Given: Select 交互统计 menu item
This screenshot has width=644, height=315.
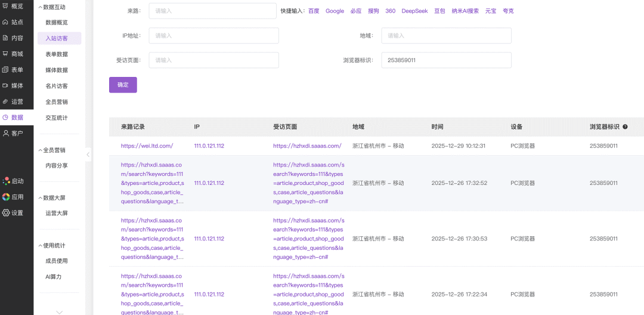Looking at the screenshot, I should (x=57, y=118).
